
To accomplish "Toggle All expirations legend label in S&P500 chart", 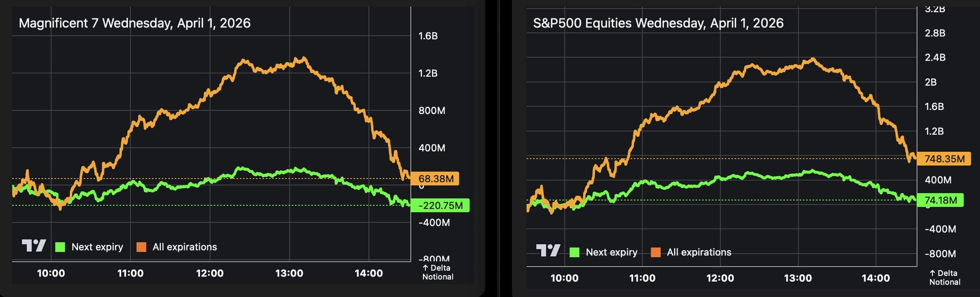I will click(x=699, y=252).
